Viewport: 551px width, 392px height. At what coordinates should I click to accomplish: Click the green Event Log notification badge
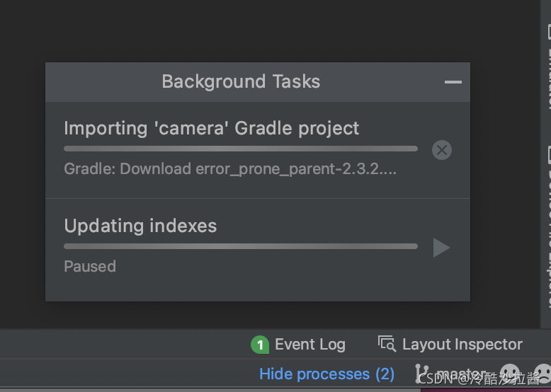[260, 345]
